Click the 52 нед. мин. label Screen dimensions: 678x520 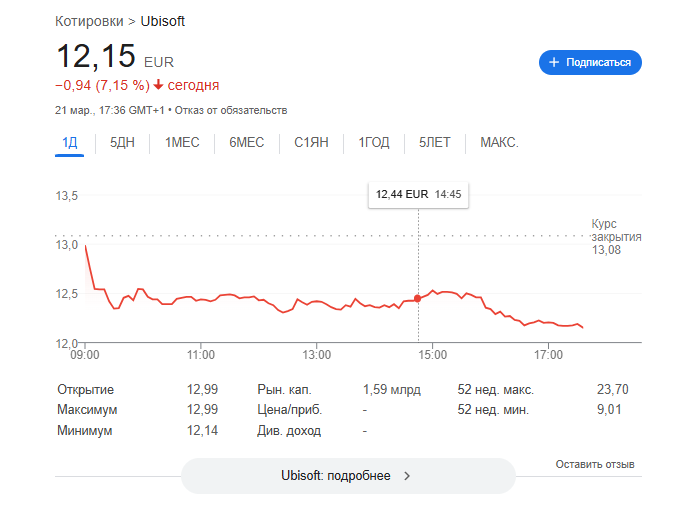pos(493,410)
